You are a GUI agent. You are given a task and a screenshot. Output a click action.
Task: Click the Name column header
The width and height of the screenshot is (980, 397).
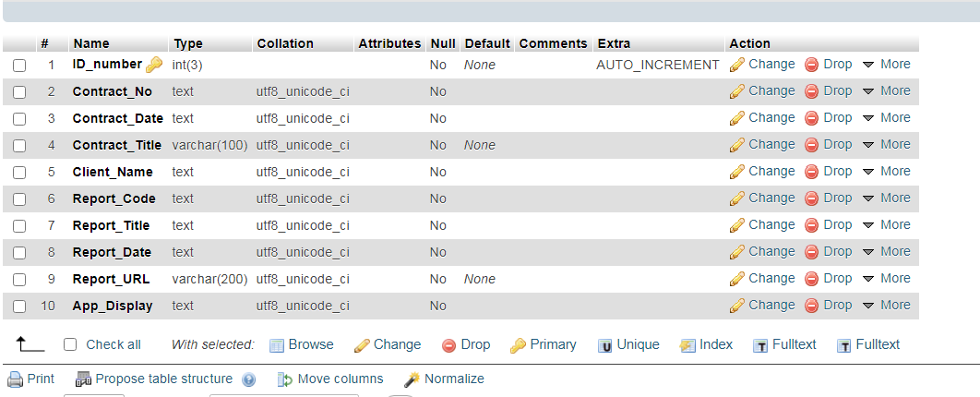click(x=91, y=43)
